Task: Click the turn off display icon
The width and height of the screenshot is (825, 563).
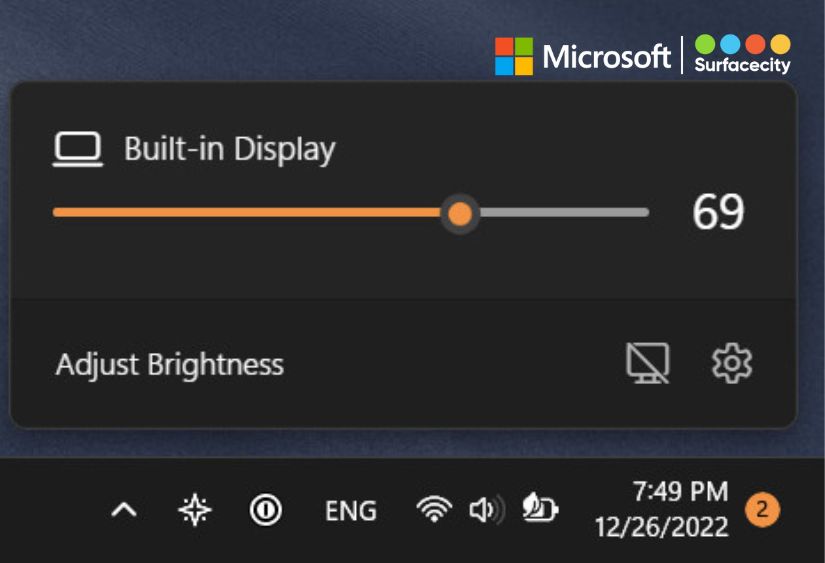Action: click(647, 363)
